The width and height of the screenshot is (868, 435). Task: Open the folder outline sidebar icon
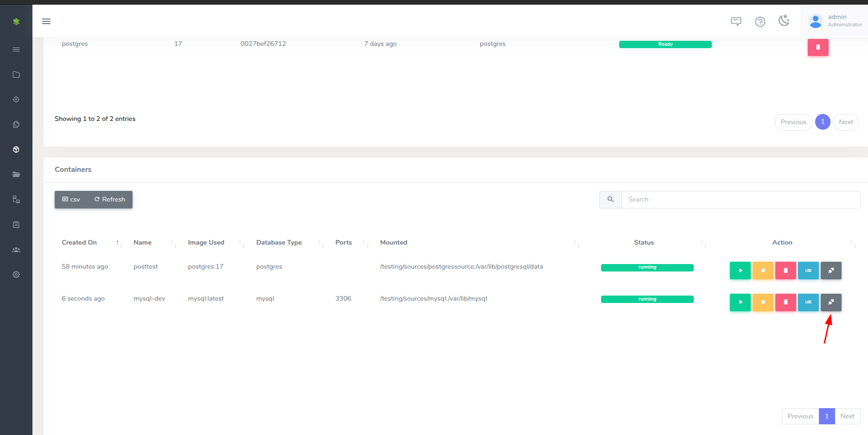[16, 75]
